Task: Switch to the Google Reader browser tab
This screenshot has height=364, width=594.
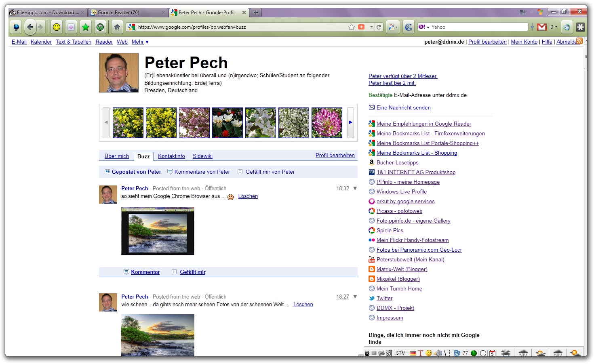Action: [126, 13]
